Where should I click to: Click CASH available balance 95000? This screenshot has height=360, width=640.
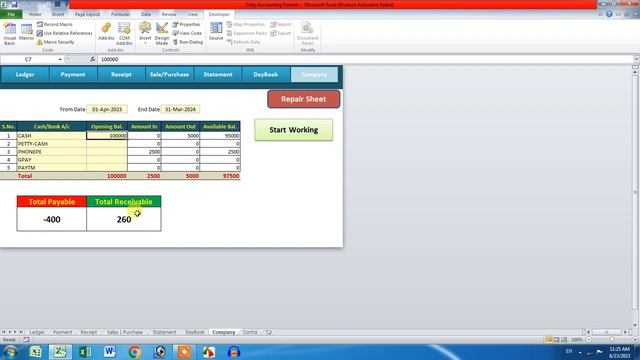pyautogui.click(x=220, y=136)
